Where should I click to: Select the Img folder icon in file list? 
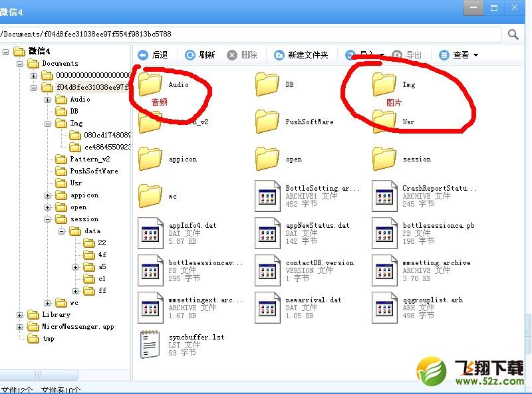[x=384, y=84]
